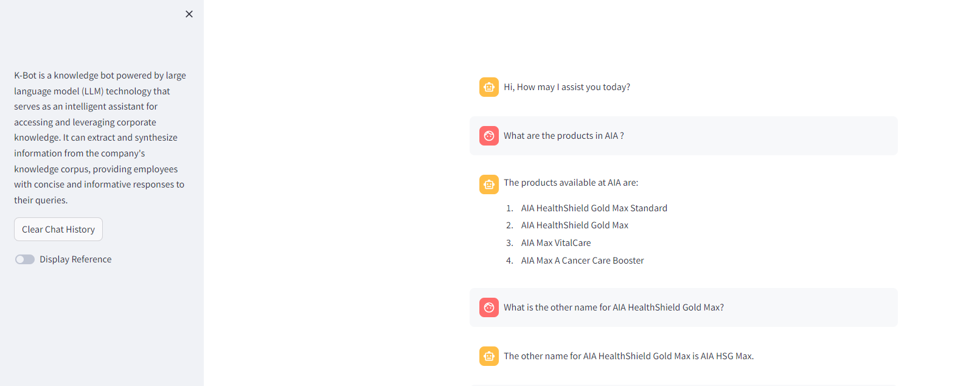The height and width of the screenshot is (386, 980).
Task: Click the second list item 'AIA HealthShield Gold Max'
Action: click(575, 225)
